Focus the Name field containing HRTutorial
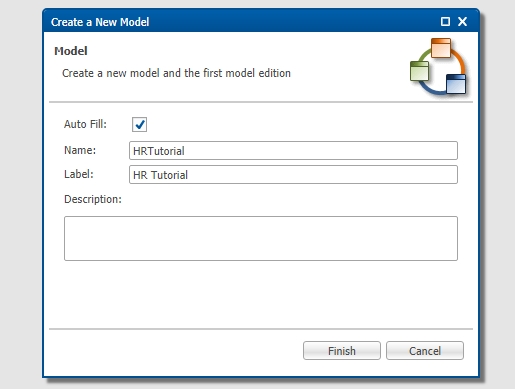 (x=293, y=151)
